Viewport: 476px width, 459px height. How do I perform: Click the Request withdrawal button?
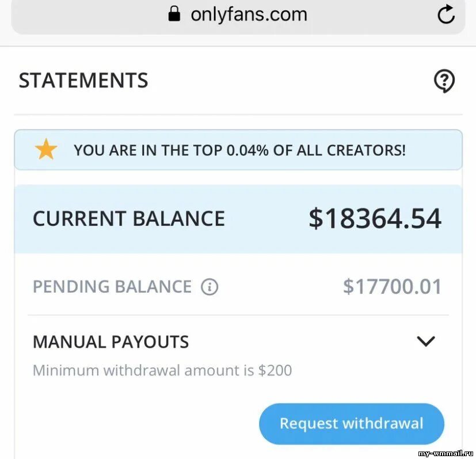(352, 424)
